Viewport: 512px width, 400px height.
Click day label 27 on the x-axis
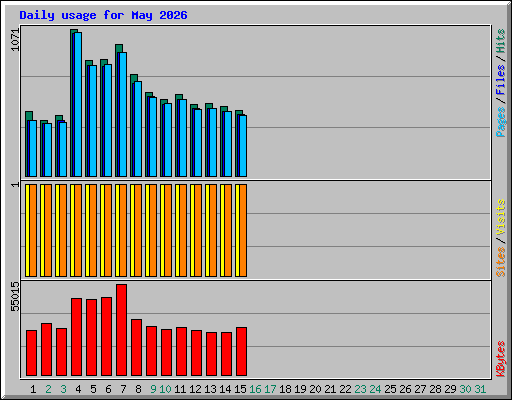pyautogui.click(x=420, y=389)
